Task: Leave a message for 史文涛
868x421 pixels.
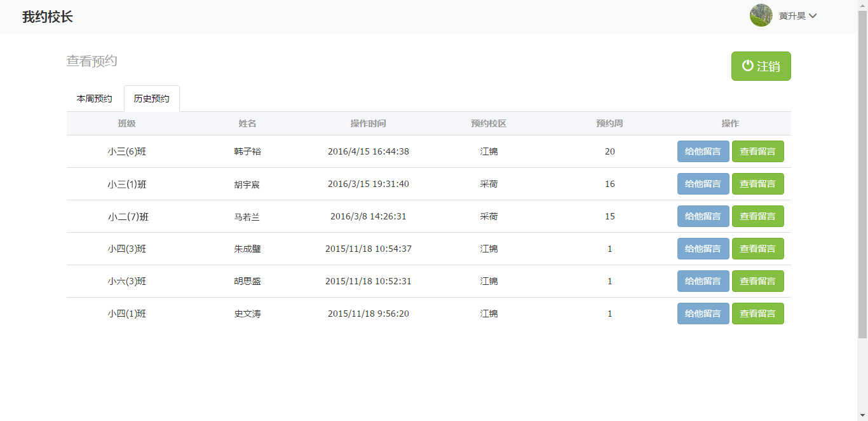Action: click(x=703, y=314)
